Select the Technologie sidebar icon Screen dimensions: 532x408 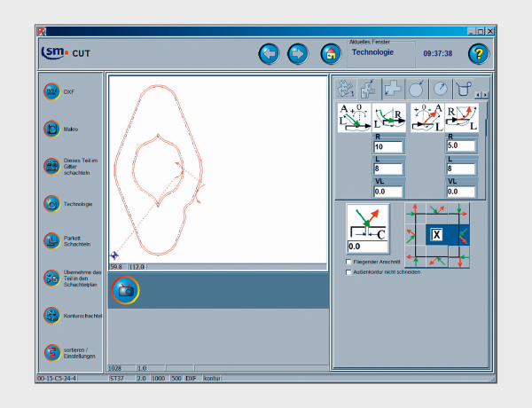(51, 203)
